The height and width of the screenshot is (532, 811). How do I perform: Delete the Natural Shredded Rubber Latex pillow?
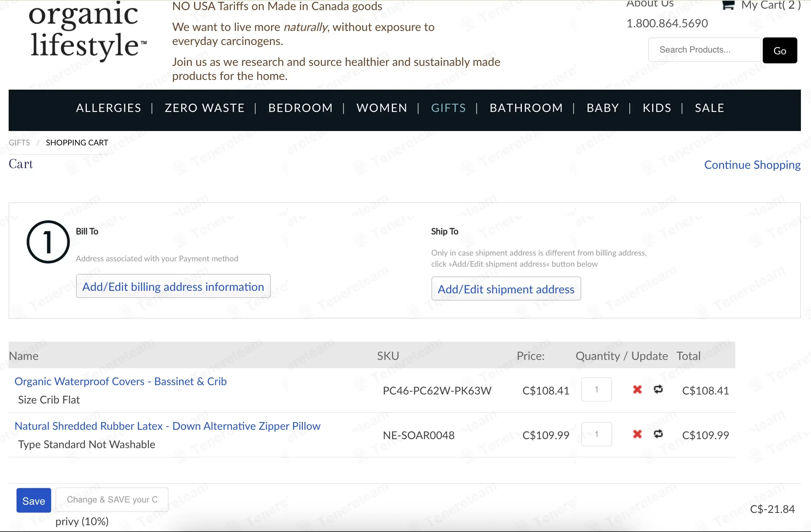tap(637, 434)
